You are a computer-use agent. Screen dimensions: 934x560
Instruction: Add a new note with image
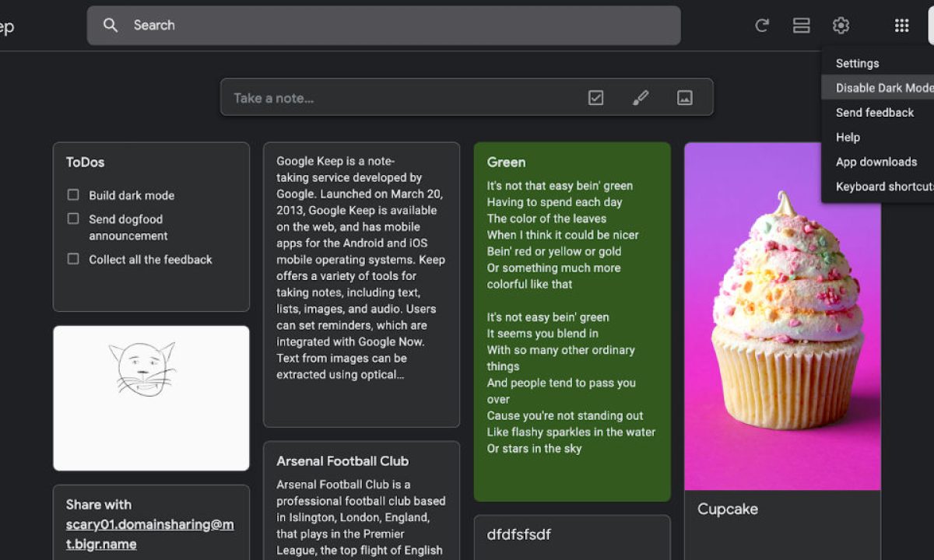[x=685, y=98]
